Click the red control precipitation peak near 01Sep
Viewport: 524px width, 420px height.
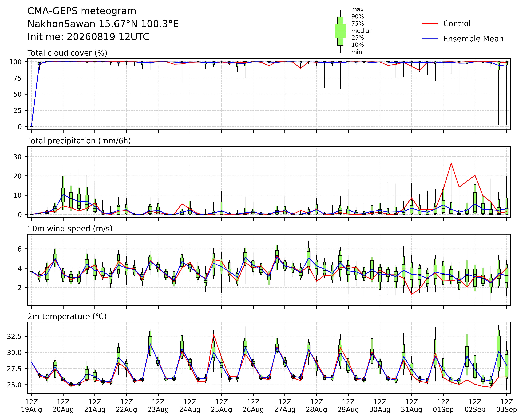tap(451, 163)
